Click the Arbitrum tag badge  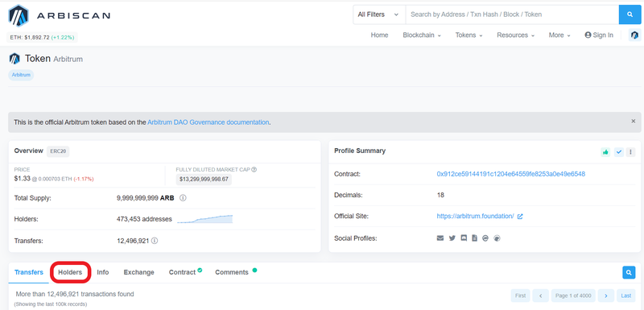pos(21,75)
